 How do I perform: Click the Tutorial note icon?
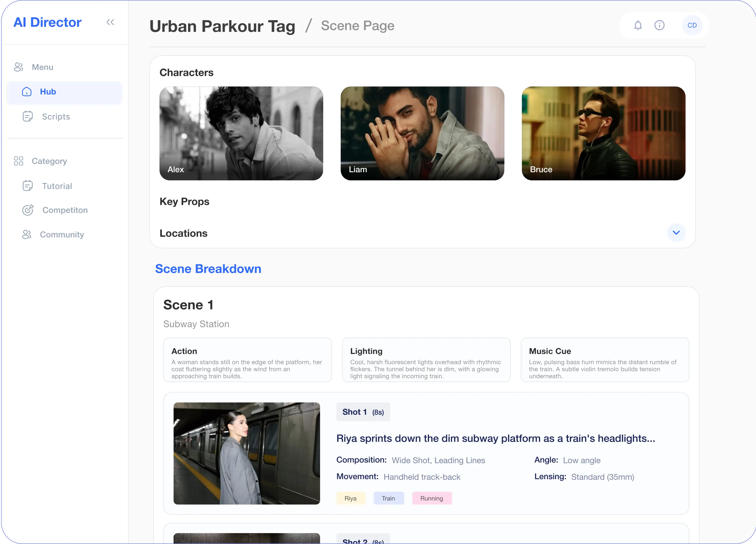pos(28,186)
